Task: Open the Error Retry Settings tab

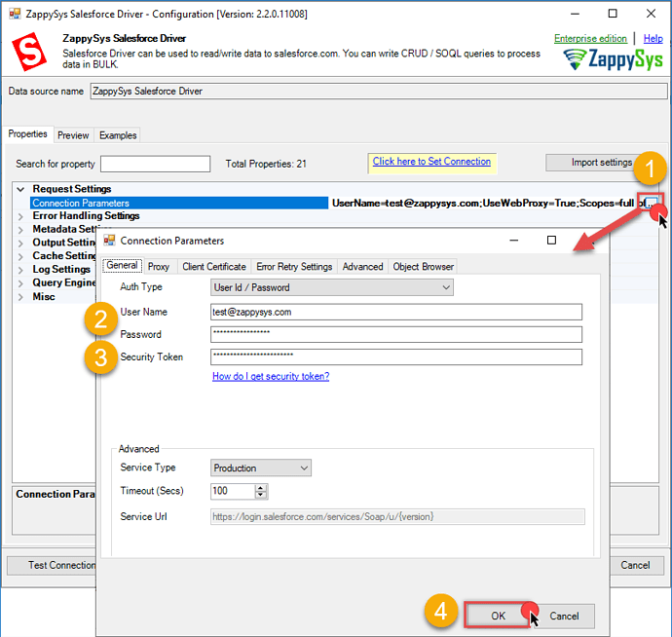Action: [x=294, y=267]
